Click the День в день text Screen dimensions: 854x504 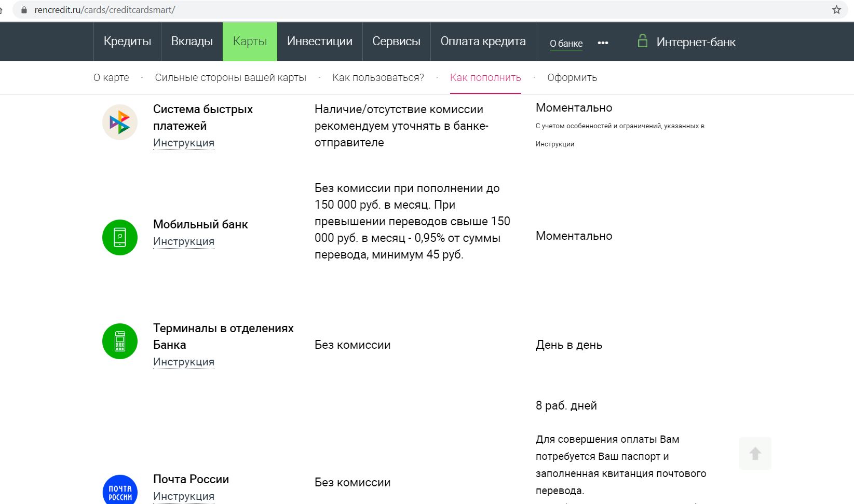(569, 345)
